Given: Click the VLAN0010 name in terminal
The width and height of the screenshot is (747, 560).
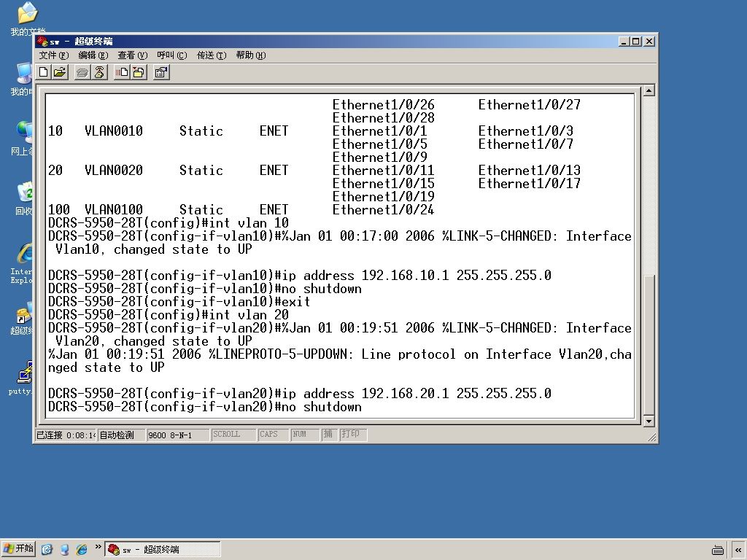Looking at the screenshot, I should click(x=114, y=131).
